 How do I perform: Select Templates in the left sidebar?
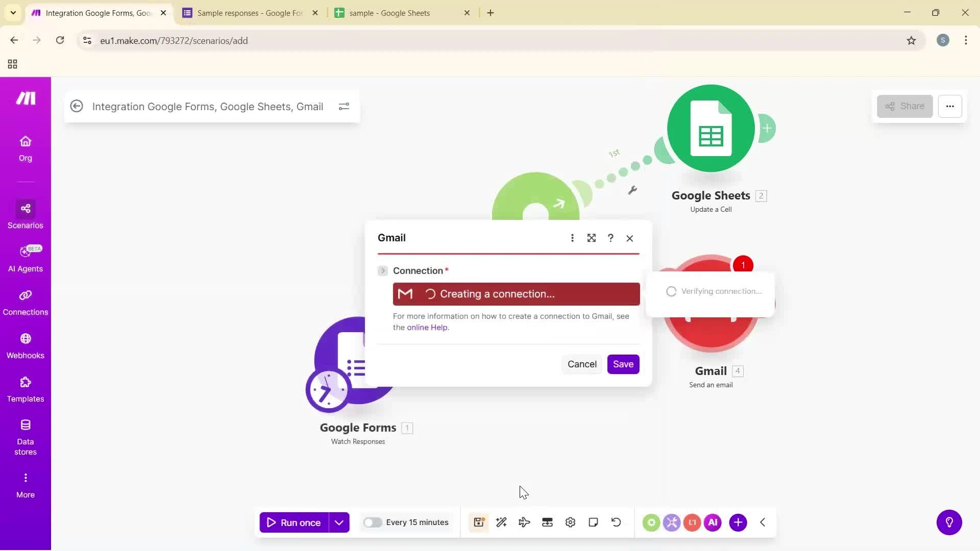(25, 389)
